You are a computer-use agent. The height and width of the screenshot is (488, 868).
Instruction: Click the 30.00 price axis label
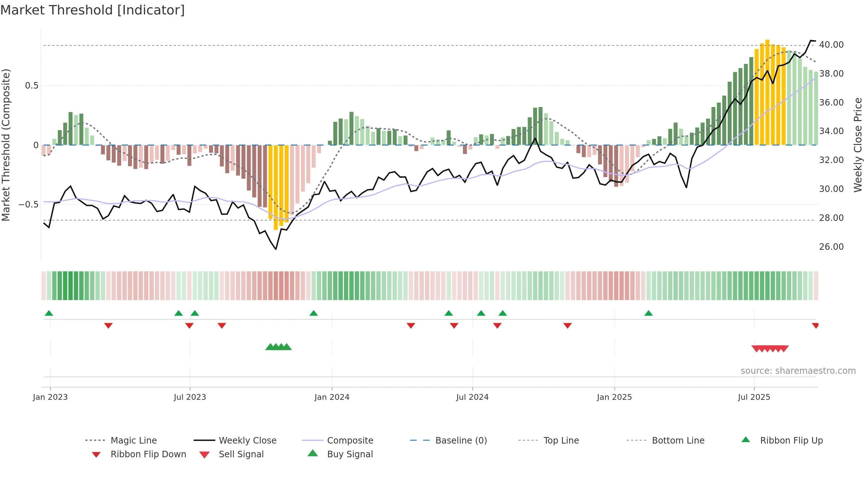[831, 189]
